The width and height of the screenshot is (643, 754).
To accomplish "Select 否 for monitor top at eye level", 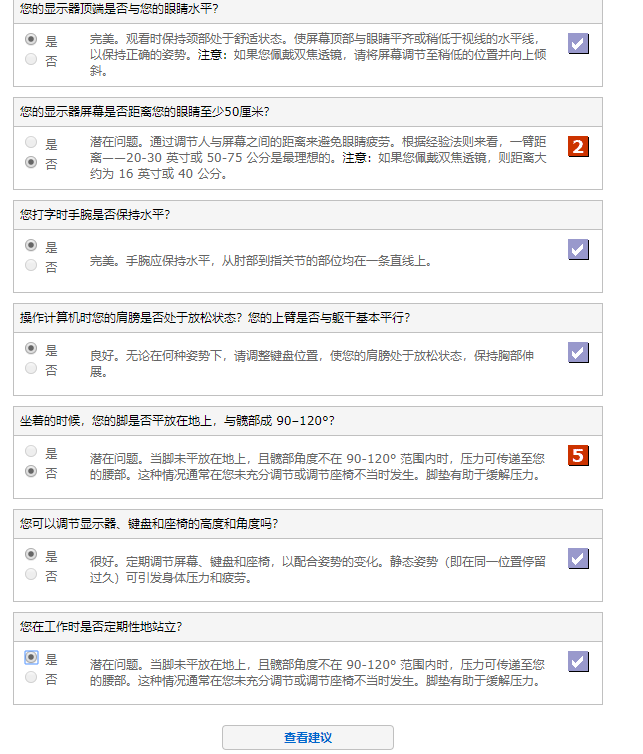I will (31, 59).
